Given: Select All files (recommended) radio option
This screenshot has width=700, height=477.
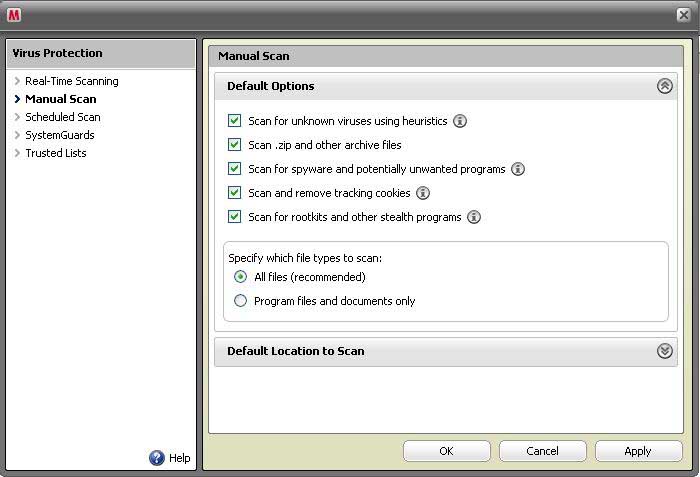Looking at the screenshot, I should (240, 277).
